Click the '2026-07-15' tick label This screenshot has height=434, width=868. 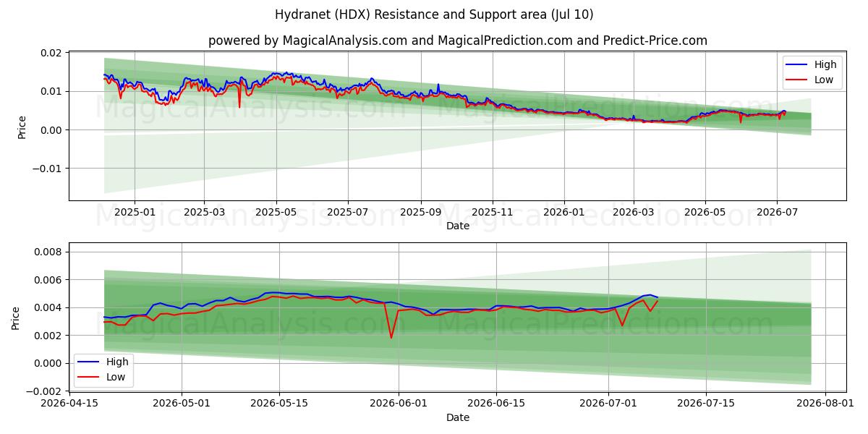(x=706, y=404)
